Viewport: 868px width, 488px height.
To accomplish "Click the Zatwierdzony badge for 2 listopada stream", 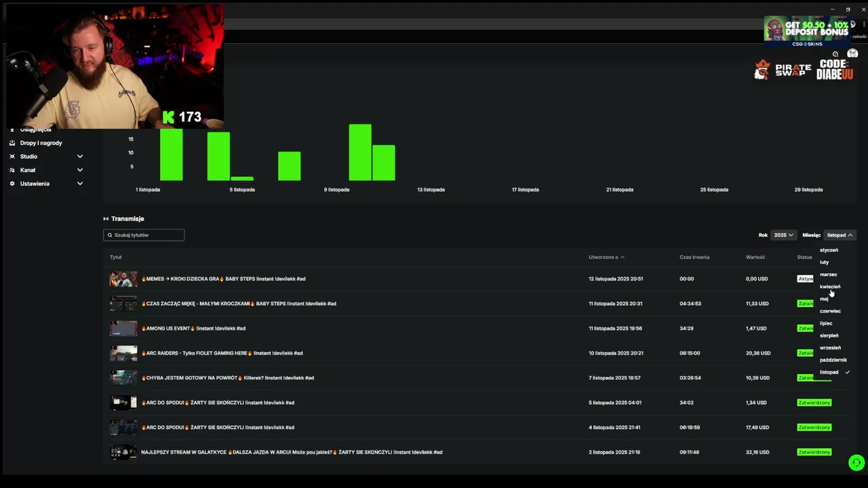I will [814, 452].
